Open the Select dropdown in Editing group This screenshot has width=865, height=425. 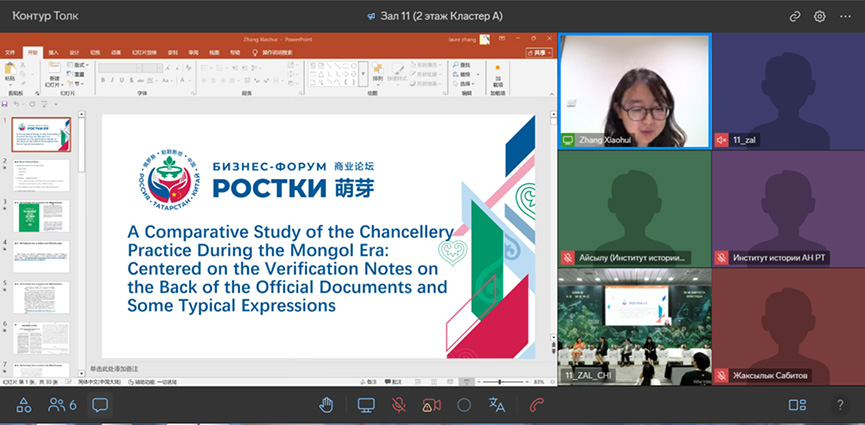464,83
